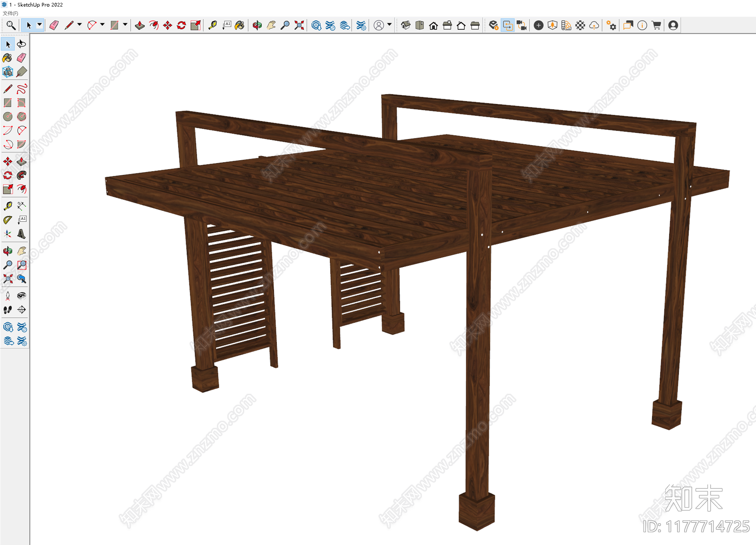Select Position Camera in the left toolbar
Image resolution: width=756 pixels, height=545 pixels.
click(8, 296)
